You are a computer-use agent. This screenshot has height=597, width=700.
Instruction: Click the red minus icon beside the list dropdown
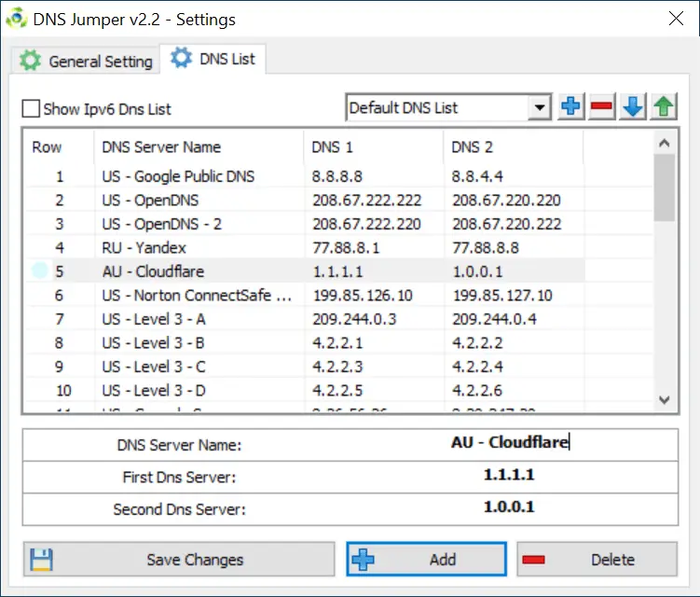click(602, 106)
